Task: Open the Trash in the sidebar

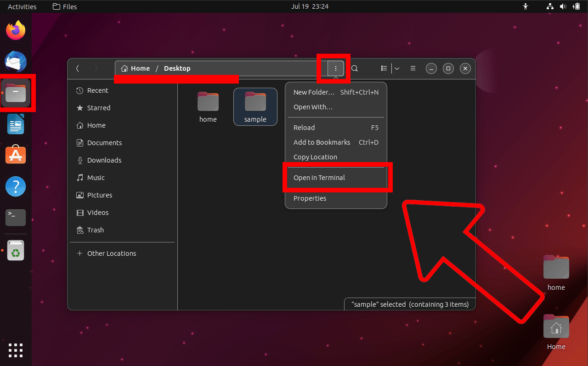Action: pyautogui.click(x=95, y=230)
